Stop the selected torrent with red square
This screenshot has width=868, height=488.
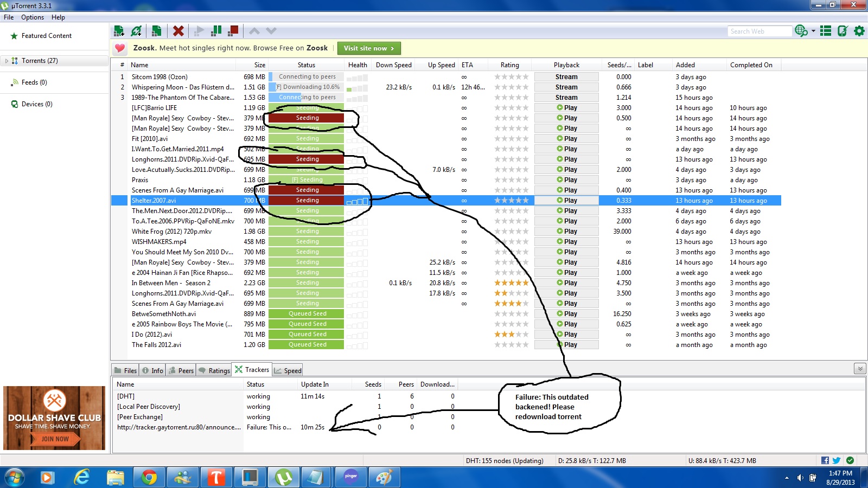(x=233, y=31)
